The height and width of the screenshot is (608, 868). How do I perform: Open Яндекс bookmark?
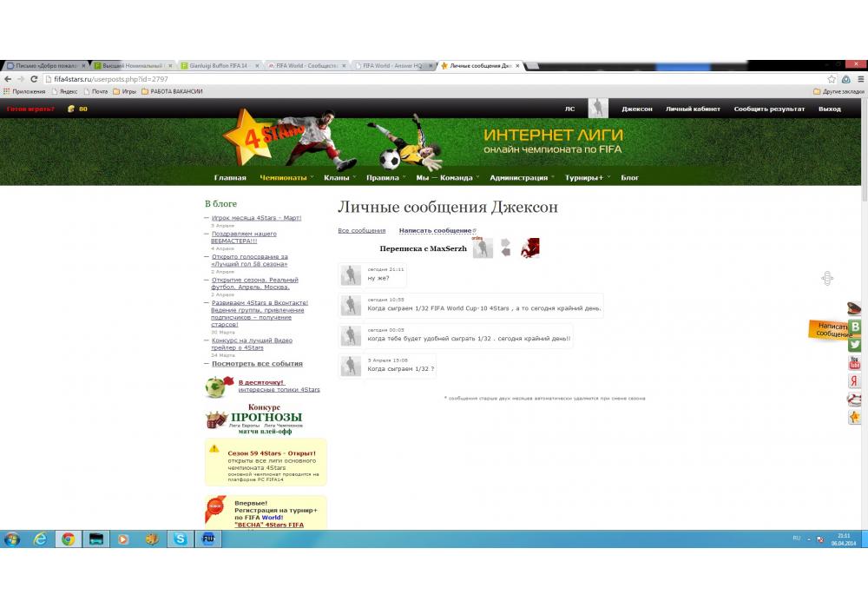pyautogui.click(x=65, y=91)
